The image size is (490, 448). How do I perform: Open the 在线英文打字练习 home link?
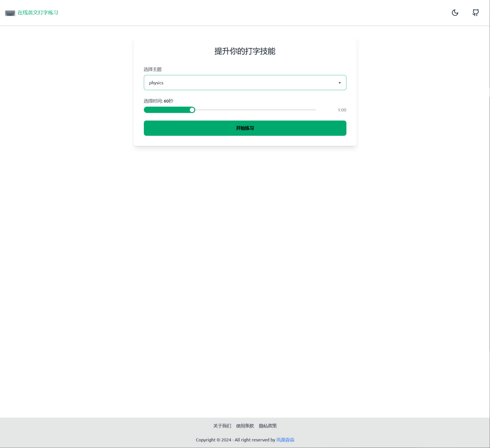38,13
